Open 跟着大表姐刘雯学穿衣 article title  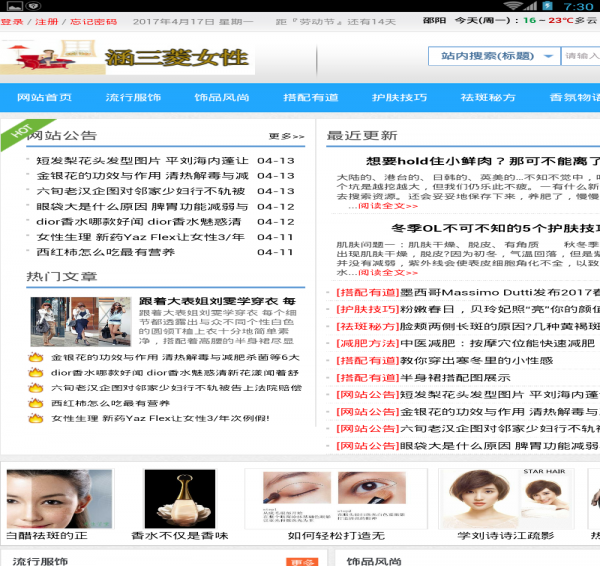(217, 301)
